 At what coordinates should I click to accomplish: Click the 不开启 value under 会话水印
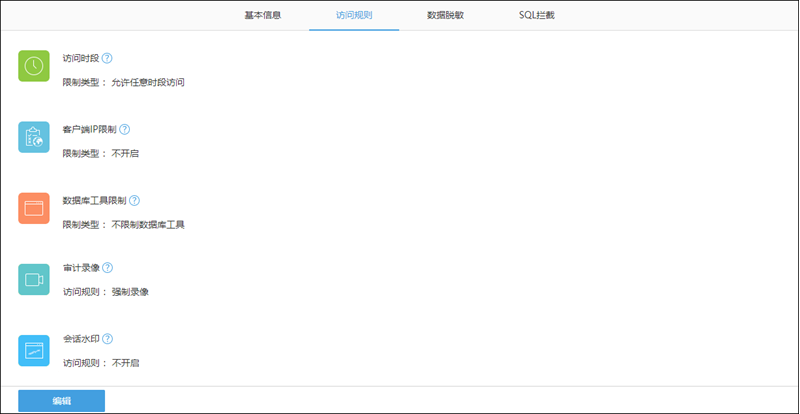tap(125, 363)
